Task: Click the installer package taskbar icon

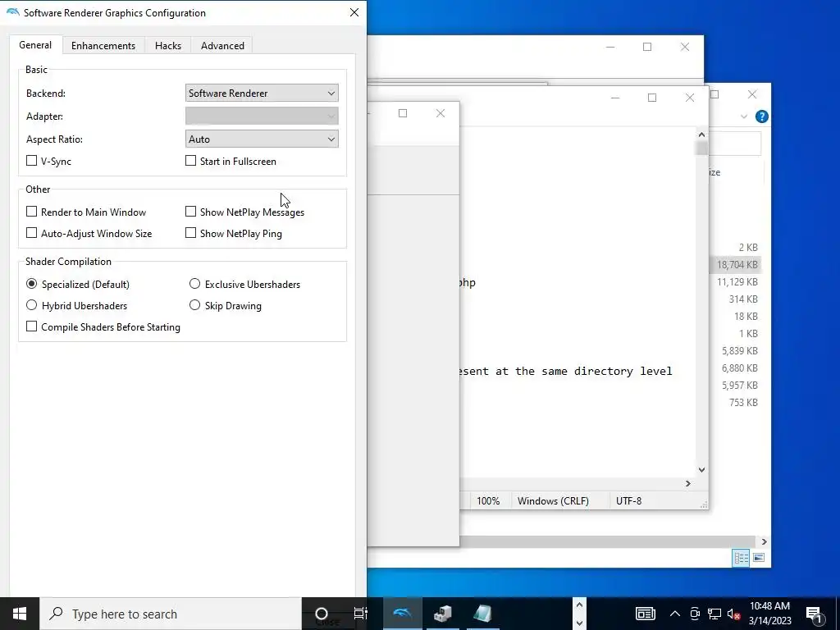Action: [x=442, y=614]
